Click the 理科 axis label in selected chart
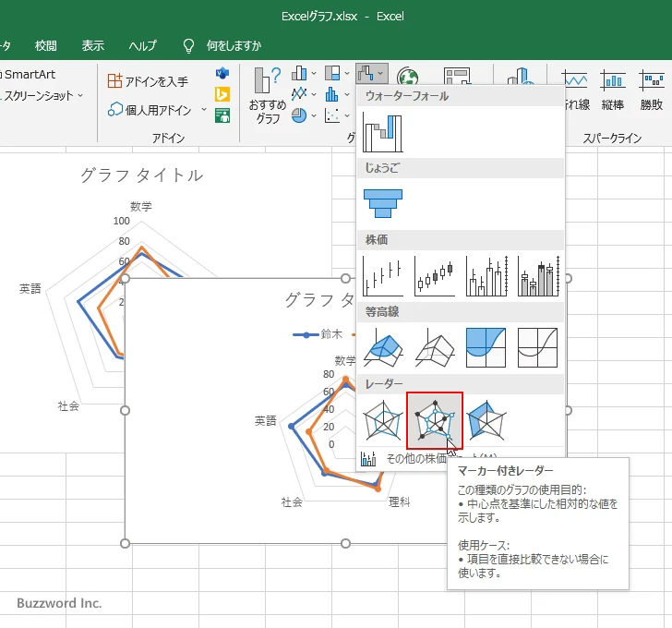This screenshot has height=628, width=672. coord(400,502)
